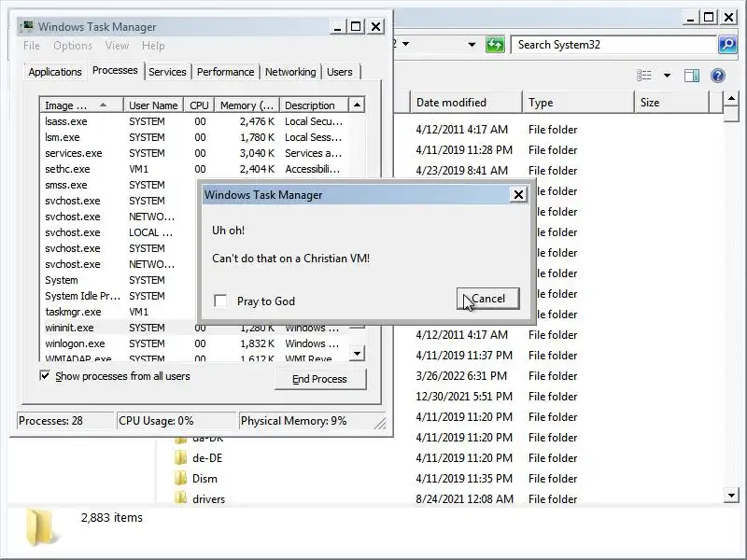Screen dimensions: 747x560
Task: Sort processes by Memory column
Action: point(247,105)
